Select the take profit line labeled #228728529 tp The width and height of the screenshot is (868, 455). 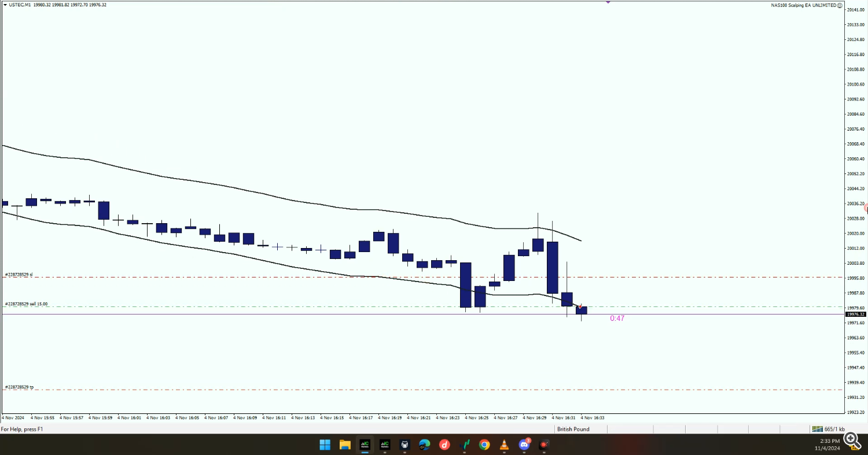point(19,387)
